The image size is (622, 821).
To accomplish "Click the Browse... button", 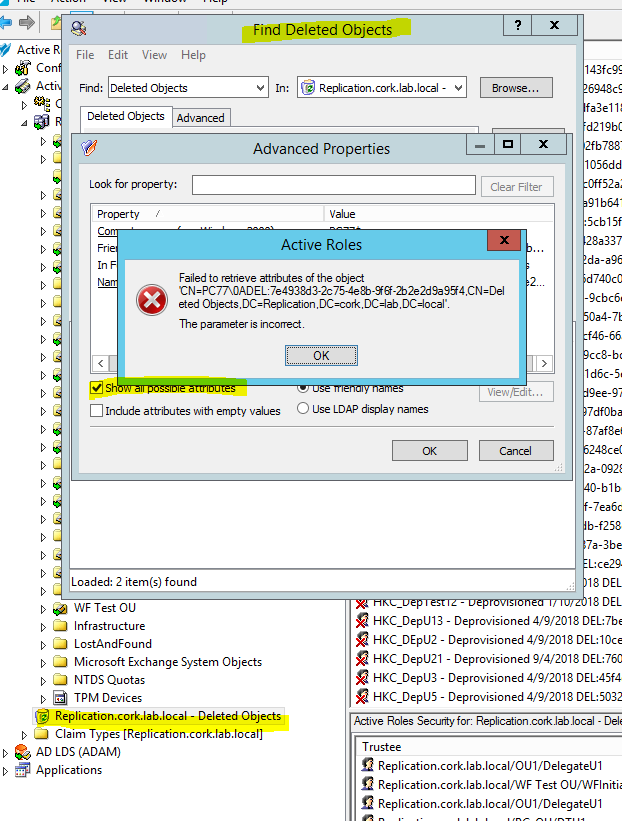I will pyautogui.click(x=516, y=88).
